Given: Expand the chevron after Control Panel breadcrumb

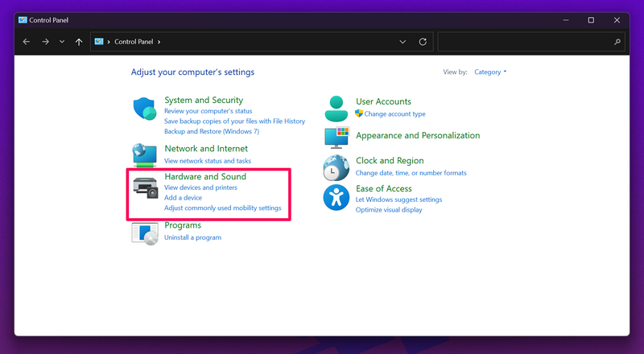Looking at the screenshot, I should click(159, 42).
